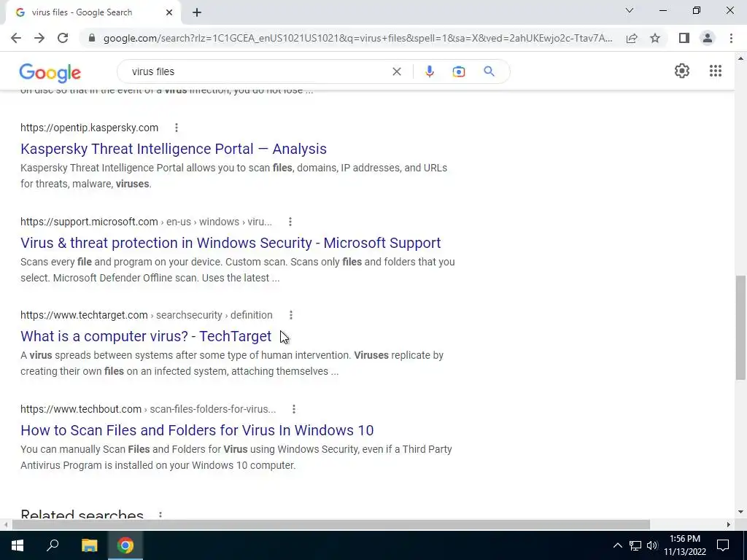Go forward in browser history
This screenshot has height=560, width=747.
point(39,38)
